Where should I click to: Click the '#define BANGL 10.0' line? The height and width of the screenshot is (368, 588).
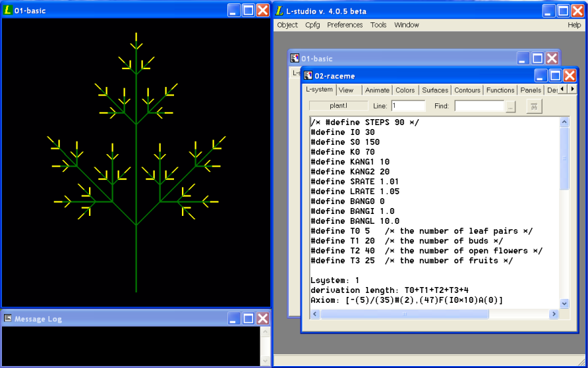(x=355, y=221)
